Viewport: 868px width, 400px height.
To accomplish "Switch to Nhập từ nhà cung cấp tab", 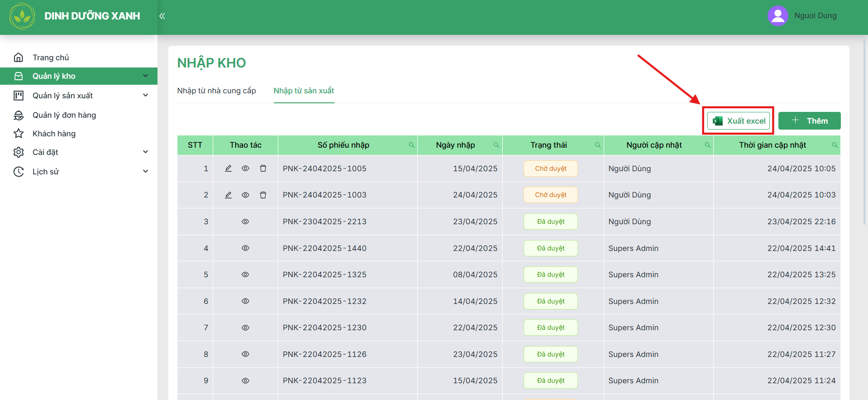I will (216, 91).
